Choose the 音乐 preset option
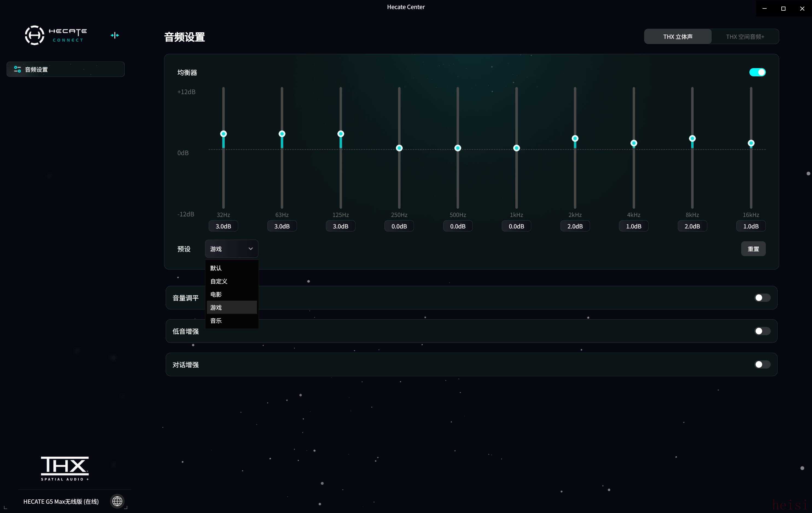Screen dimensions: 812x513 pyautogui.click(x=216, y=321)
